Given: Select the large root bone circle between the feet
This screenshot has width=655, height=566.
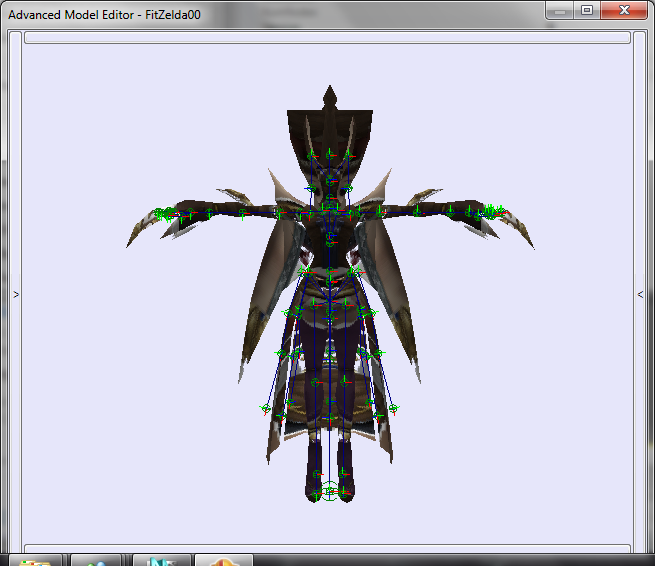Looking at the screenshot, I should pyautogui.click(x=330, y=491).
